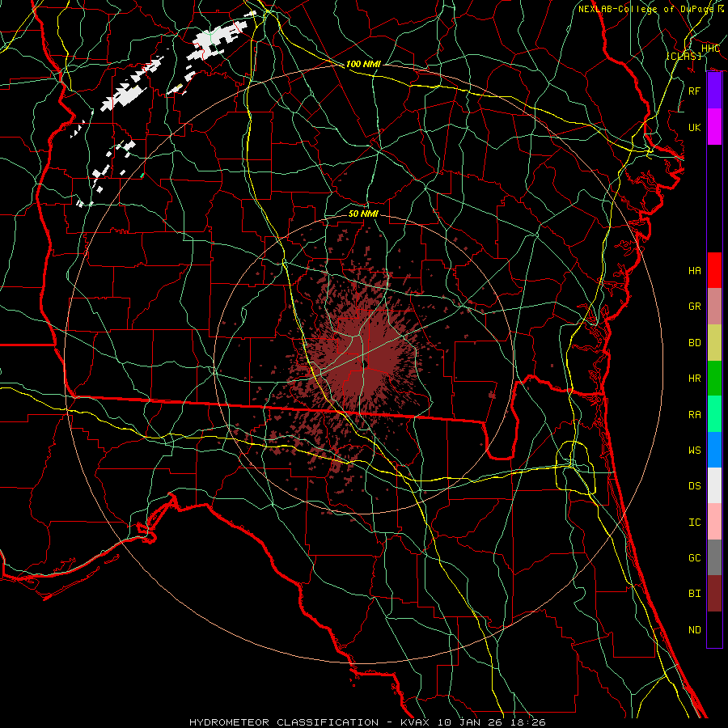This screenshot has height=728, width=728.
Task: Click the RA mint legend swatch
Action: pyautogui.click(x=714, y=413)
